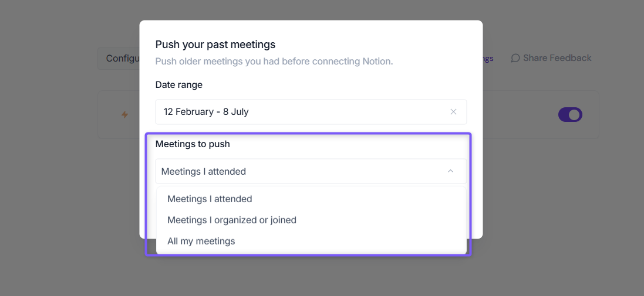This screenshot has height=296, width=644.
Task: Open the Share Feedback link
Action: click(x=551, y=58)
